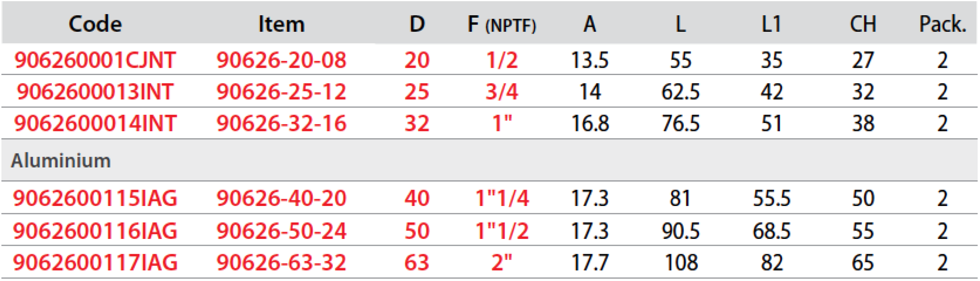Click the Item column header
This screenshot has width=980, height=281.
click(x=281, y=24)
